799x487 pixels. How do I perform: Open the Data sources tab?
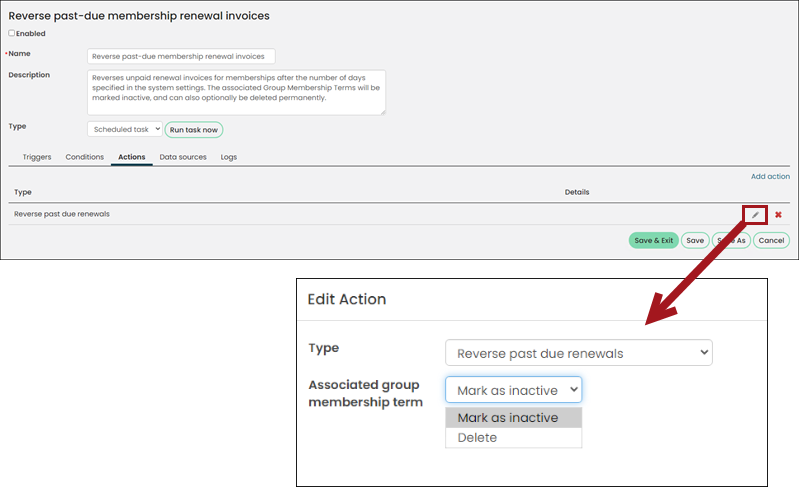(x=183, y=157)
